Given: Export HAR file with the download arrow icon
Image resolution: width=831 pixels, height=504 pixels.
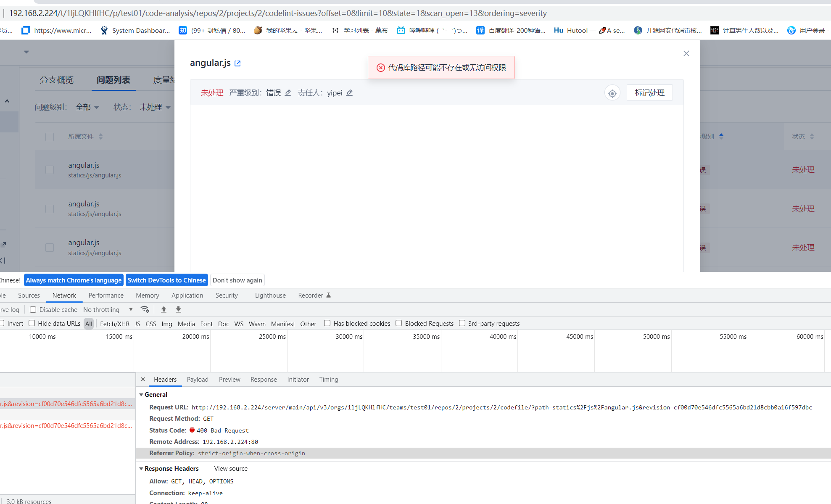Looking at the screenshot, I should pyautogui.click(x=178, y=309).
